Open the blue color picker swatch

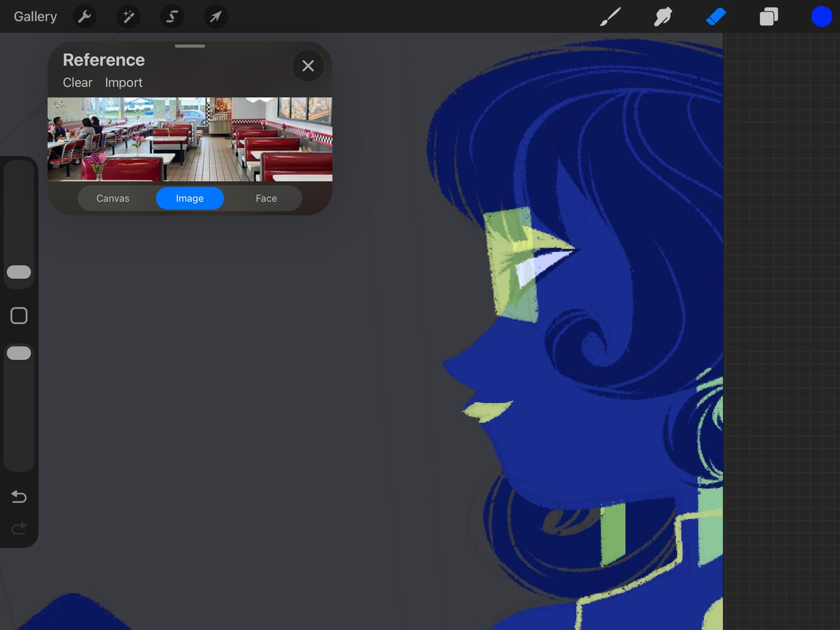click(x=822, y=17)
